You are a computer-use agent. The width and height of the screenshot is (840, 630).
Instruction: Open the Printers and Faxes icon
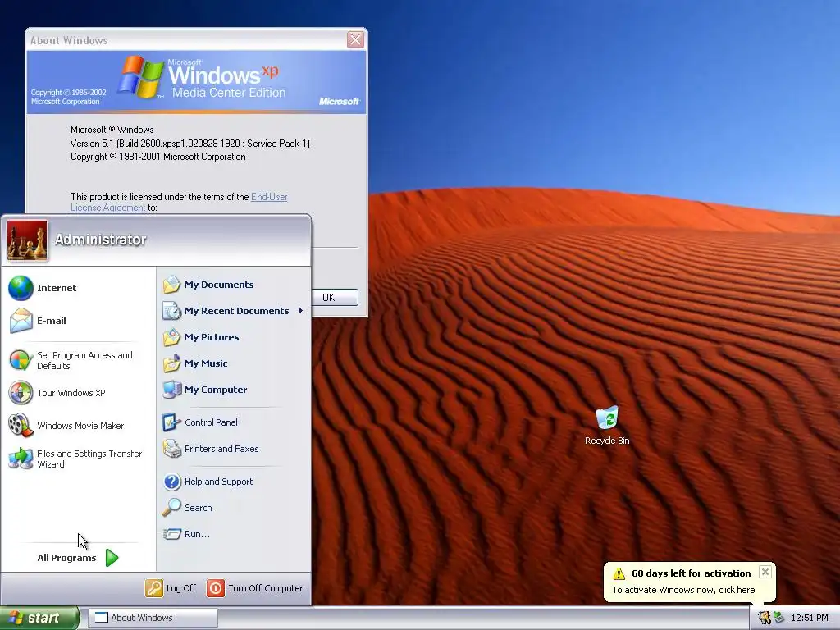[x=172, y=449]
